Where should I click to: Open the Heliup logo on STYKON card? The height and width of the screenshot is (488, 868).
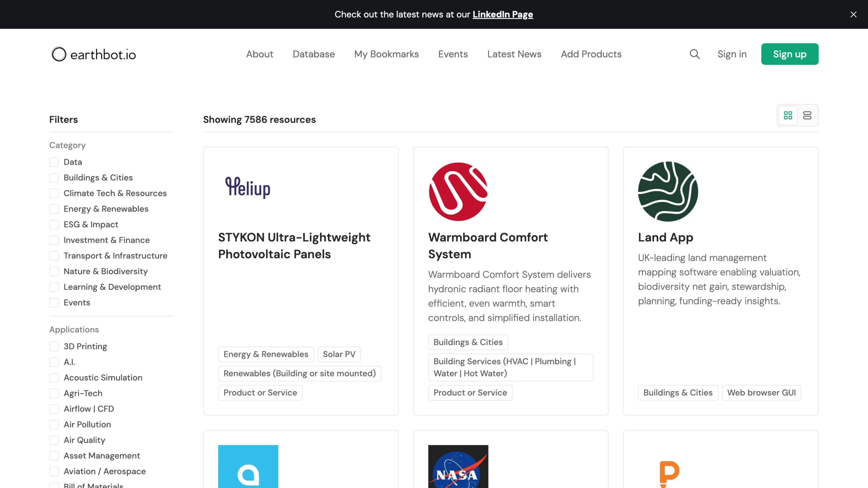click(x=248, y=187)
